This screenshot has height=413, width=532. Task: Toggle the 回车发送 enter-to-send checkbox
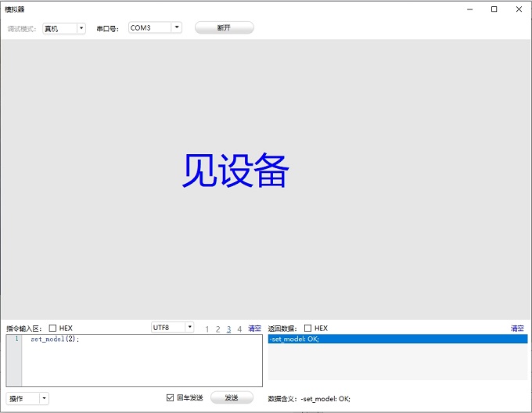pyautogui.click(x=171, y=397)
